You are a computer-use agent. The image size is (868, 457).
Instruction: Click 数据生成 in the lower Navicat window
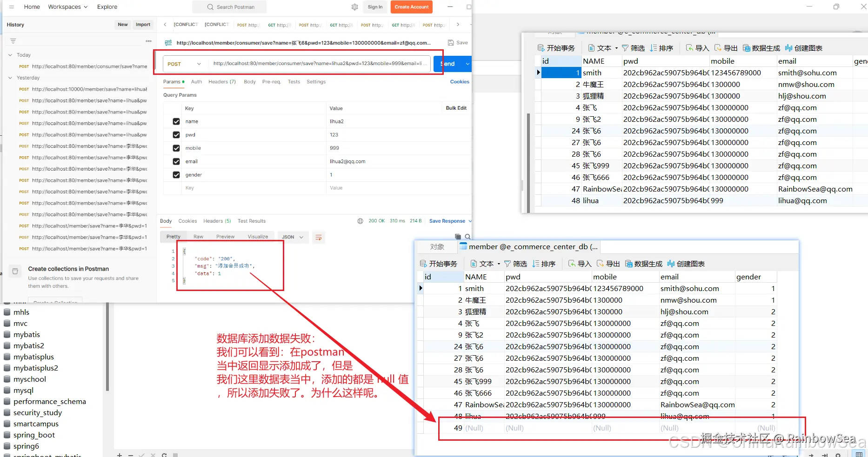click(643, 264)
